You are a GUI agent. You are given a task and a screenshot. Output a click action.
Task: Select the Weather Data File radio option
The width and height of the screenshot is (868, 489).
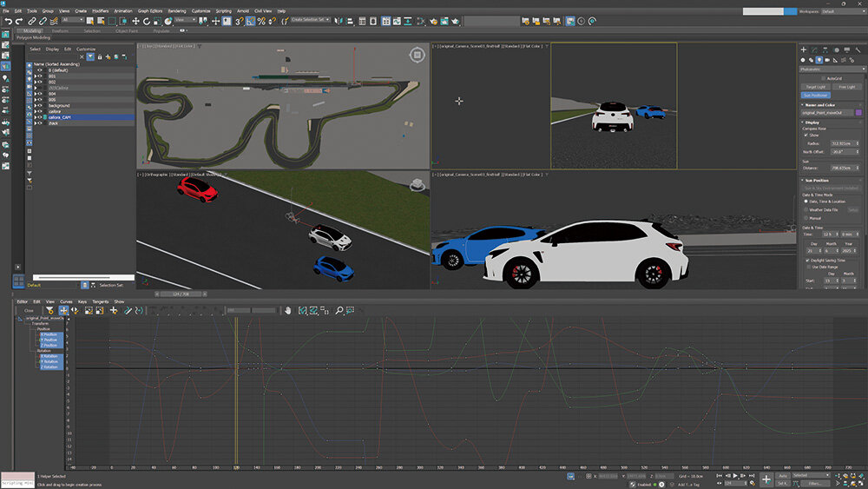point(806,209)
